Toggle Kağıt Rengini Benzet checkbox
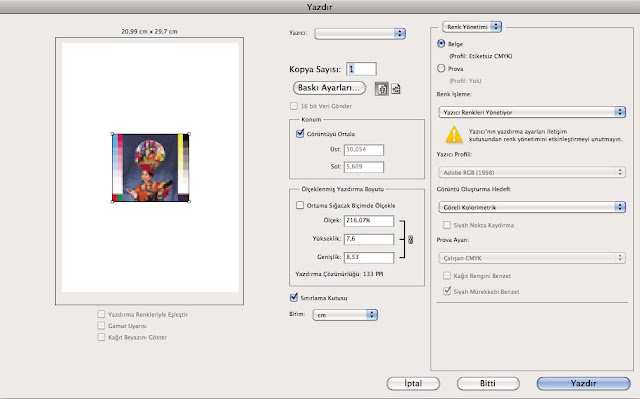Screen dimensions: 640x399 pos(447,276)
